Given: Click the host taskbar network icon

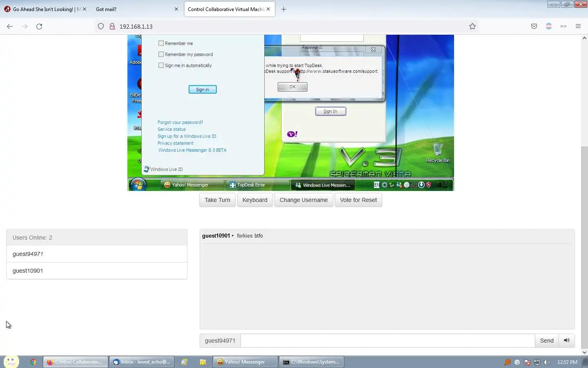Looking at the screenshot, I should pyautogui.click(x=537, y=362).
